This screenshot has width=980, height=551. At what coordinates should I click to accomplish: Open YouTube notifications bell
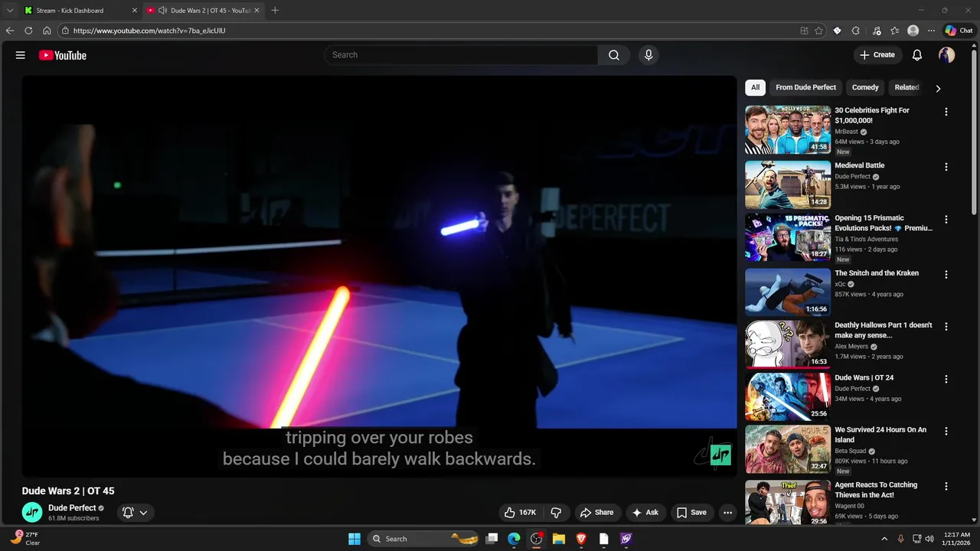click(917, 55)
